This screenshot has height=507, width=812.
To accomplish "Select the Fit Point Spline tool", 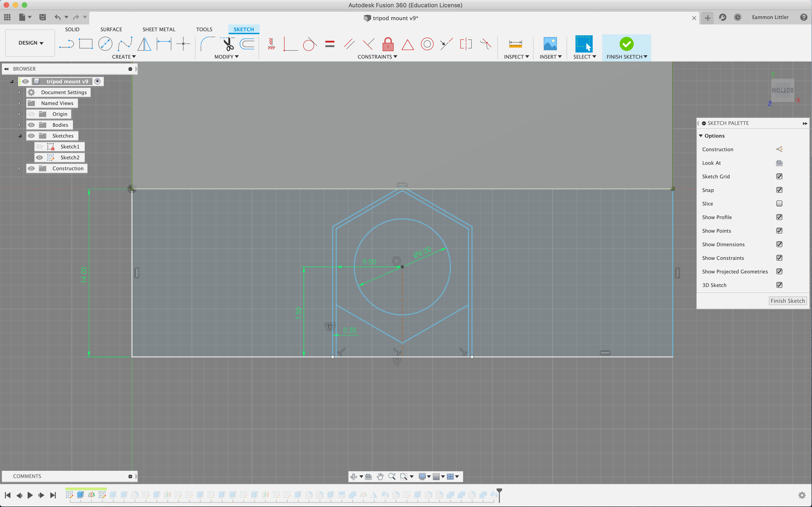I will [124, 44].
